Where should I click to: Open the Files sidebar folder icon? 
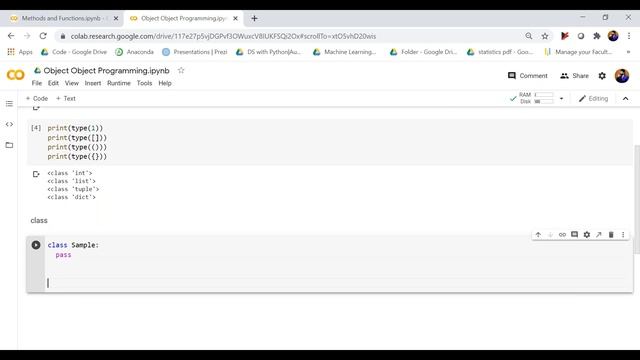[x=9, y=145]
